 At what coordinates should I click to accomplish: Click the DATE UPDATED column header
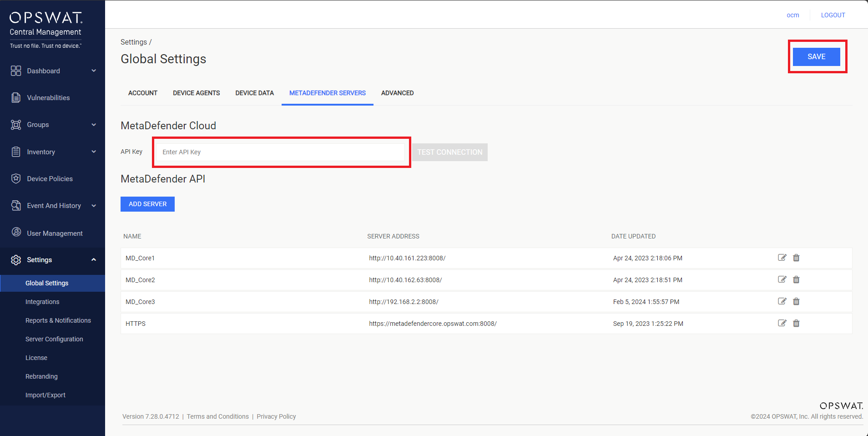click(633, 236)
